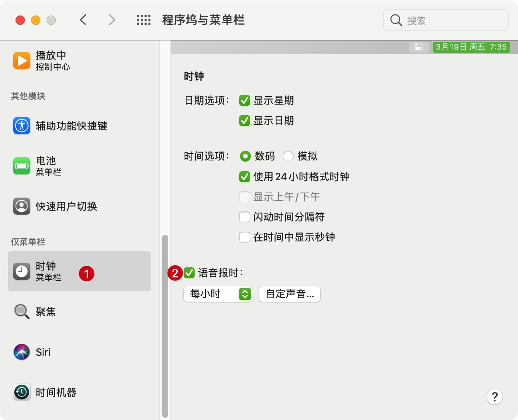The width and height of the screenshot is (518, 420).
Task: Click the Now Playing (播放中) orange icon
Action: [22, 60]
